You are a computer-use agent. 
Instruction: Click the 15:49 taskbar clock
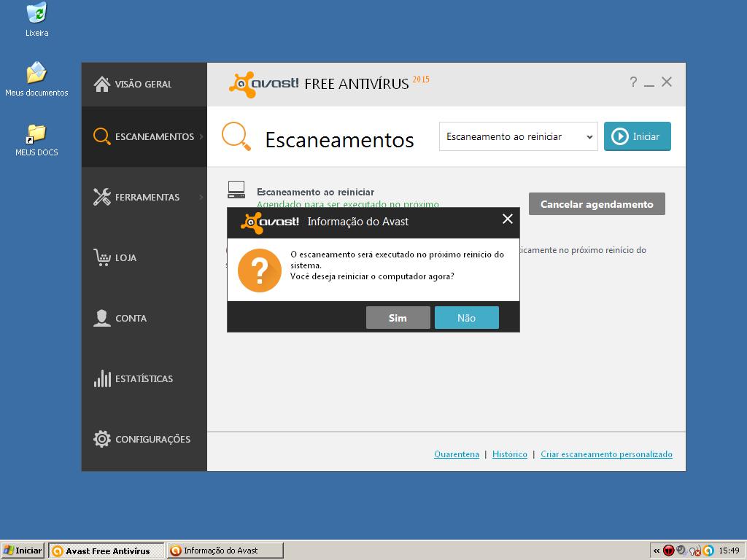pyautogui.click(x=729, y=551)
